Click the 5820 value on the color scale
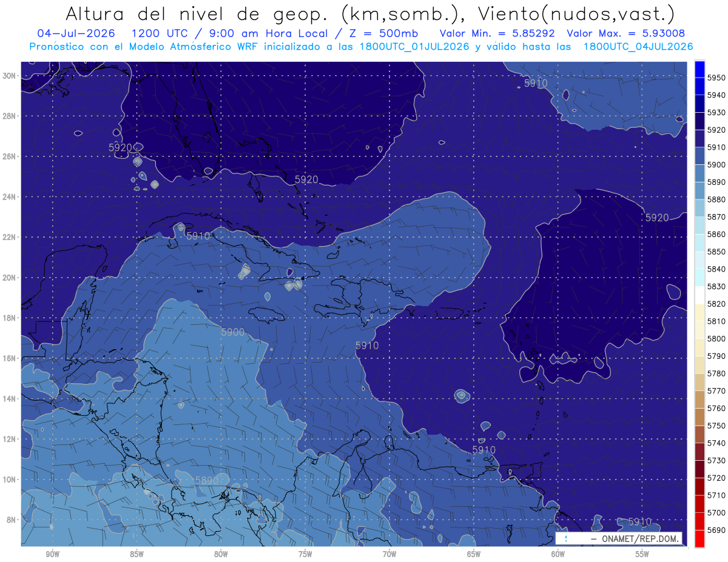Image resolution: width=728 pixels, height=562 pixels. pyautogui.click(x=716, y=304)
